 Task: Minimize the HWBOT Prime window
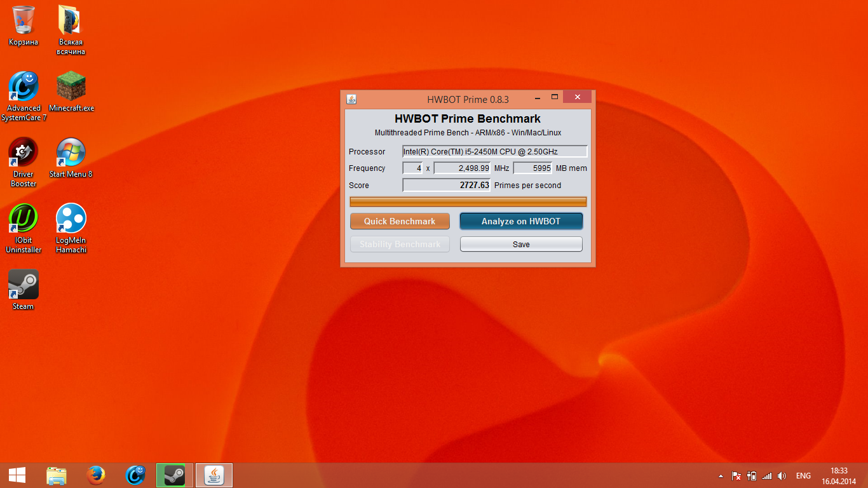[x=538, y=98]
